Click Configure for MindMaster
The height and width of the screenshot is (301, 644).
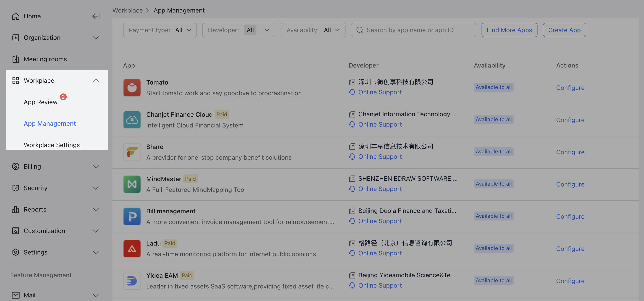coord(570,184)
